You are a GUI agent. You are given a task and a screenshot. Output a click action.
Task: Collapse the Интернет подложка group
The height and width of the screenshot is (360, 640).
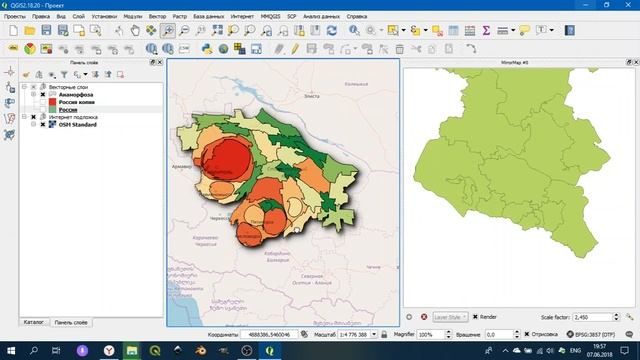point(24,117)
